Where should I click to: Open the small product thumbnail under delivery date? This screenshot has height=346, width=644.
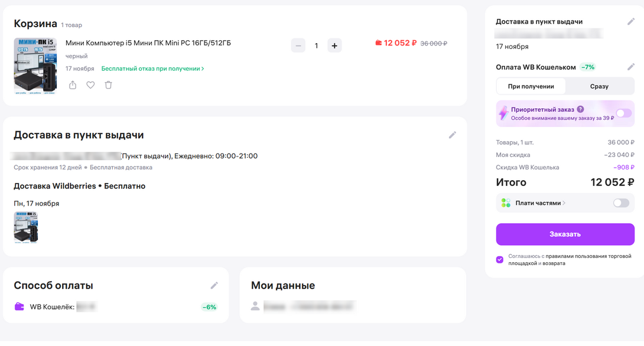click(x=26, y=227)
